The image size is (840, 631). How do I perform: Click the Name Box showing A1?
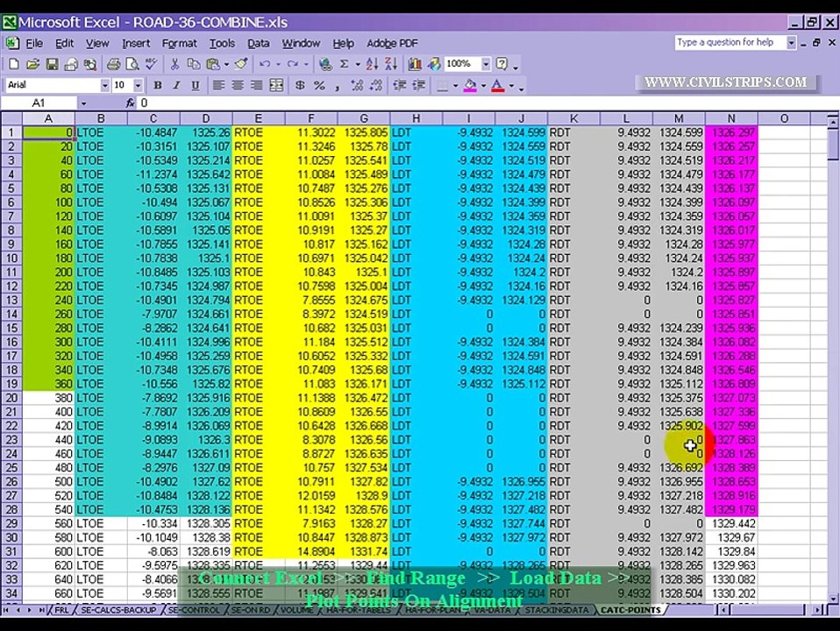39,103
